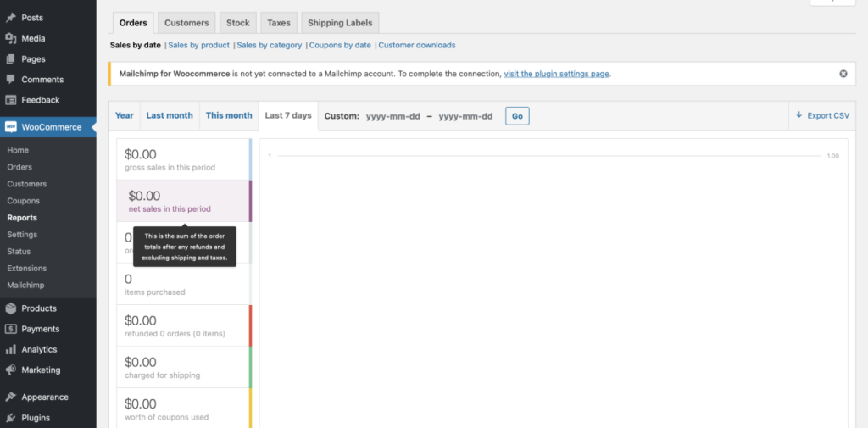The image size is (868, 428).
Task: Click the Media icon in sidebar
Action: tap(10, 38)
